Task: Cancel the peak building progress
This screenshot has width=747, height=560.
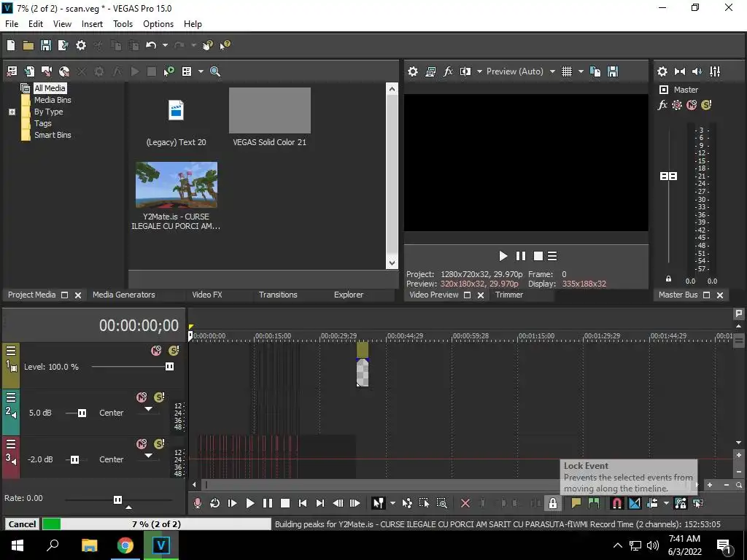Action: pos(22,524)
